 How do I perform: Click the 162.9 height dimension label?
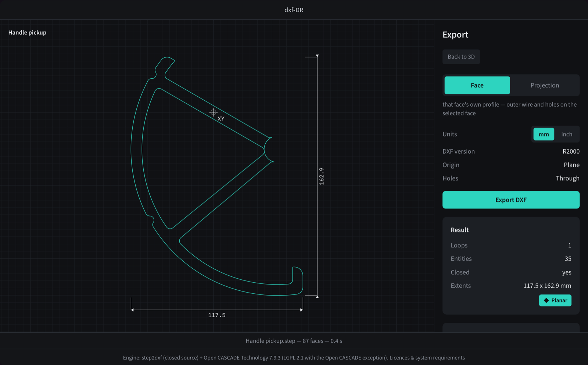[322, 176]
